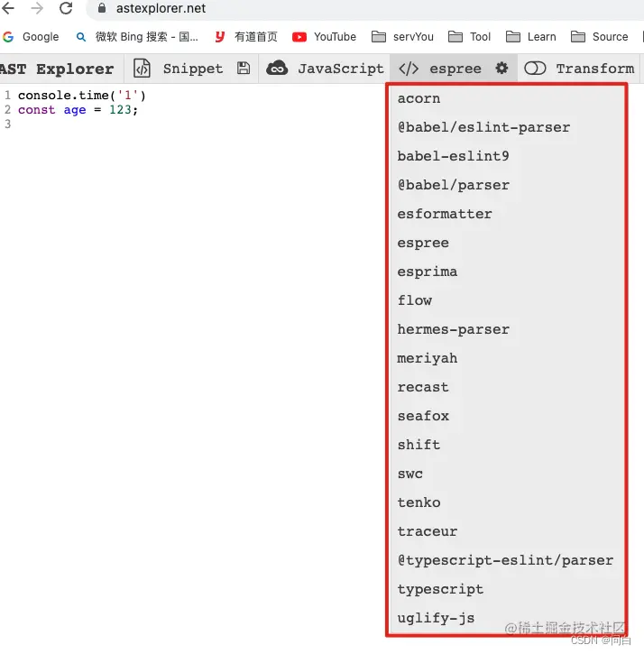
Task: Open the Source bookmarks folder
Action: point(599,37)
